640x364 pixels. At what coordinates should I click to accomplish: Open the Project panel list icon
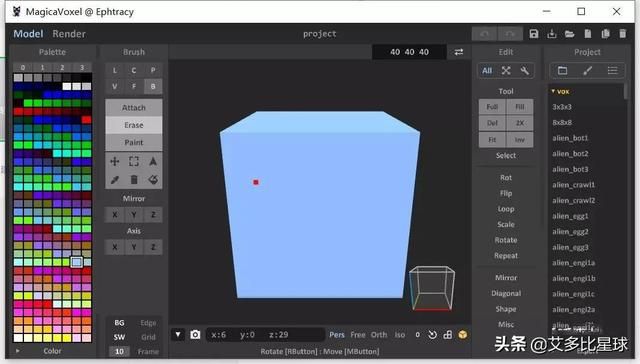point(612,71)
